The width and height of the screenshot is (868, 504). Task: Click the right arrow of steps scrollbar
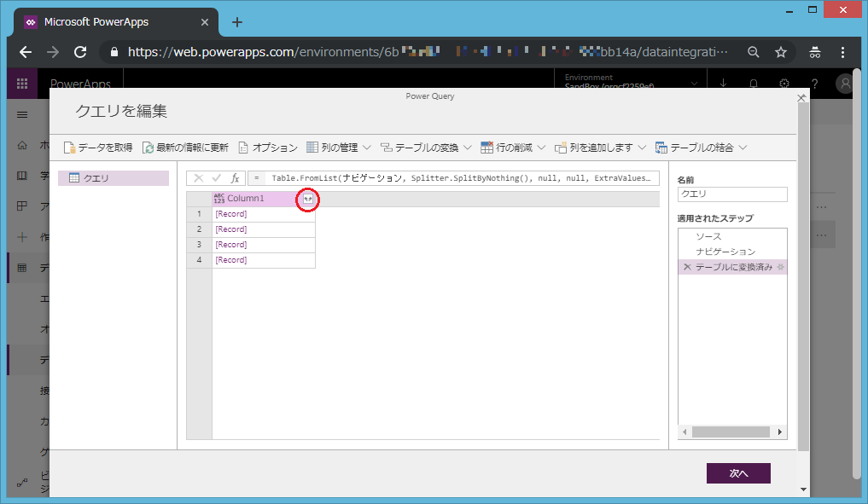pos(780,432)
